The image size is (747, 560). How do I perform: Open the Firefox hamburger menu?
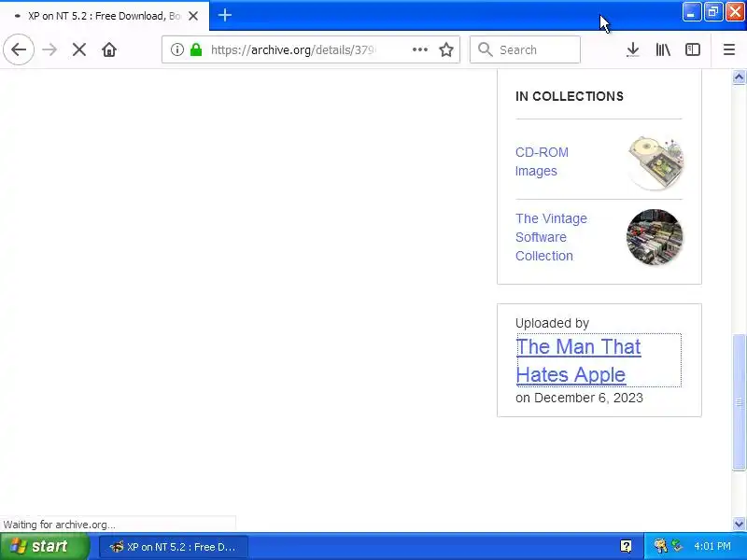pos(729,49)
